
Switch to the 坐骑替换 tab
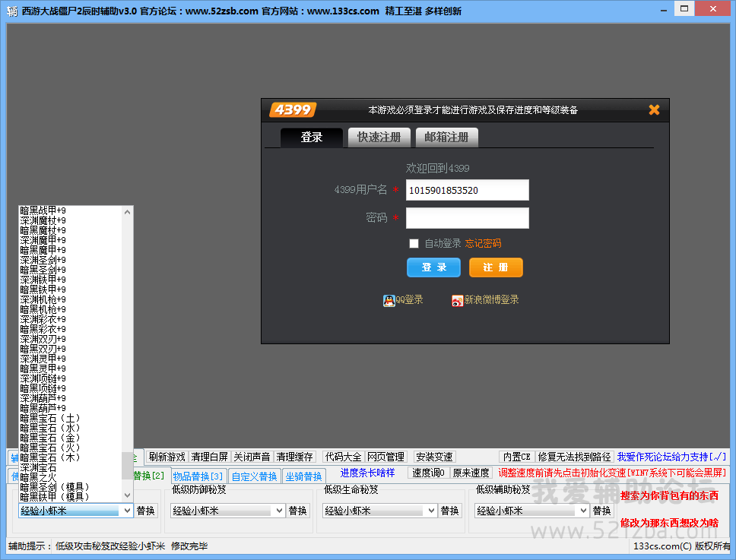303,476
